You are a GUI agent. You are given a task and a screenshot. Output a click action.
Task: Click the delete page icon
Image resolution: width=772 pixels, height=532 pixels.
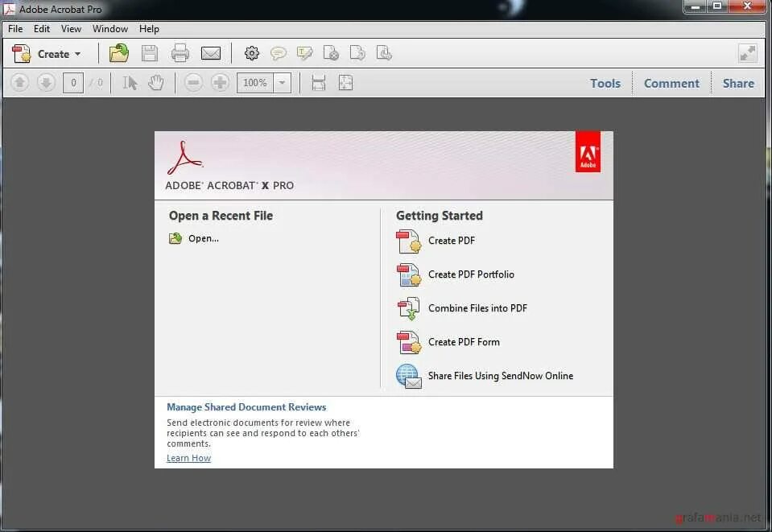click(331, 53)
